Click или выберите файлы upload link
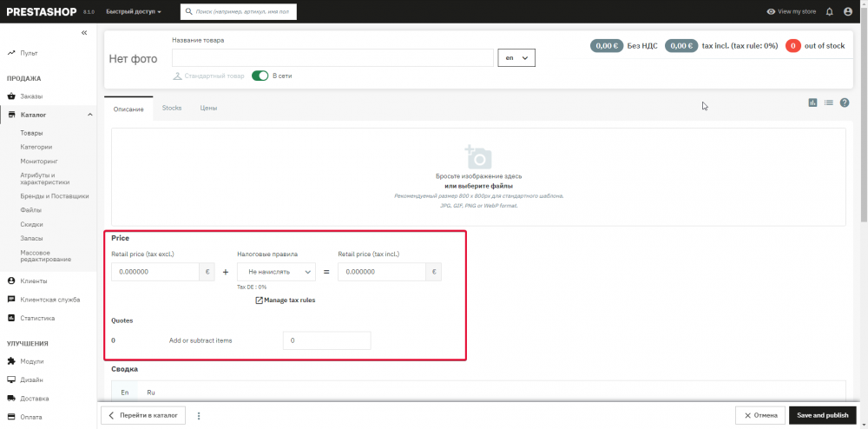868x429 pixels. (x=478, y=186)
